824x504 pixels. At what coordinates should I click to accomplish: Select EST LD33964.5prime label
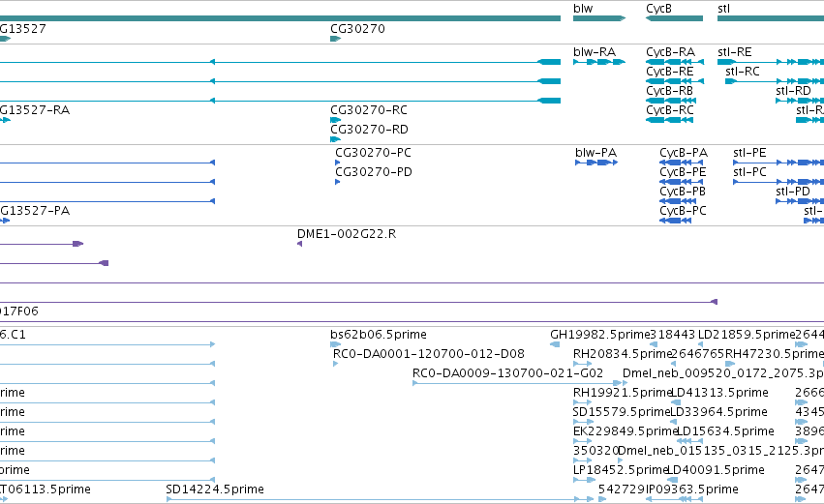click(x=718, y=412)
